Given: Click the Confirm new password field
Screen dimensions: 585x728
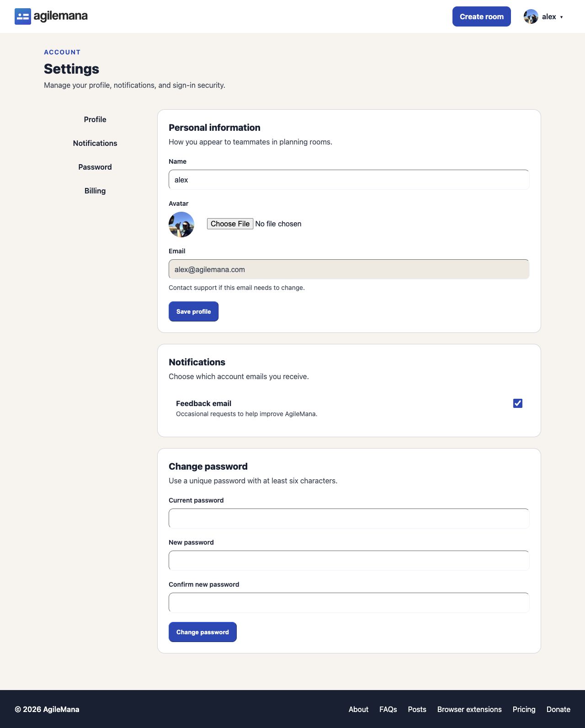Looking at the screenshot, I should 349,603.
